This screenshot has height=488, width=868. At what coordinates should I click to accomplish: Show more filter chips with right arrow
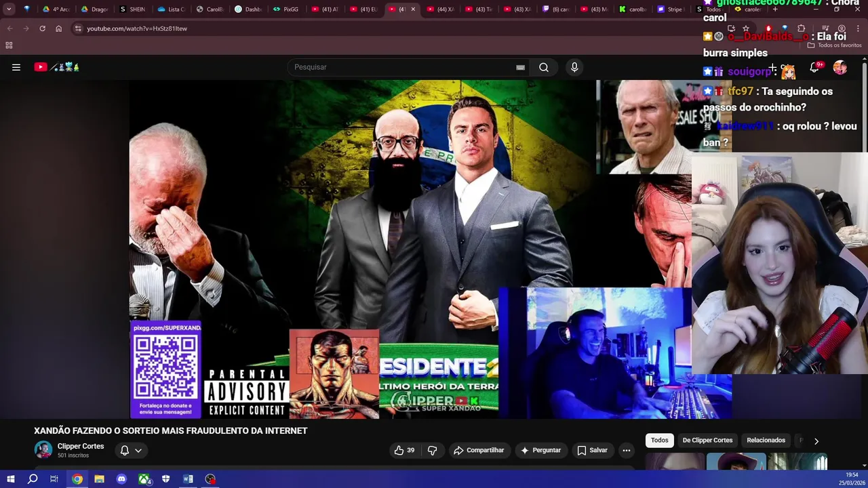coord(816,441)
